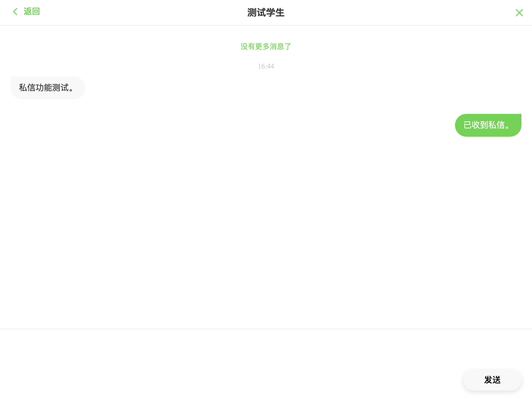Click the green sent bubble 已收到私信。
The height and width of the screenshot is (399, 532).
point(488,125)
